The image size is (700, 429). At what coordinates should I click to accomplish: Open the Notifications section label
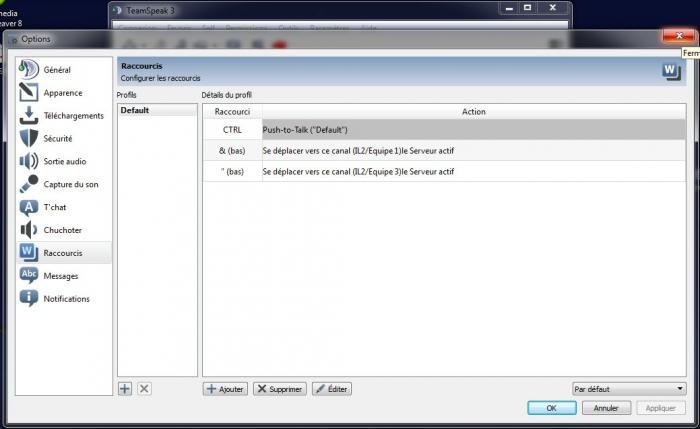[x=67, y=299]
